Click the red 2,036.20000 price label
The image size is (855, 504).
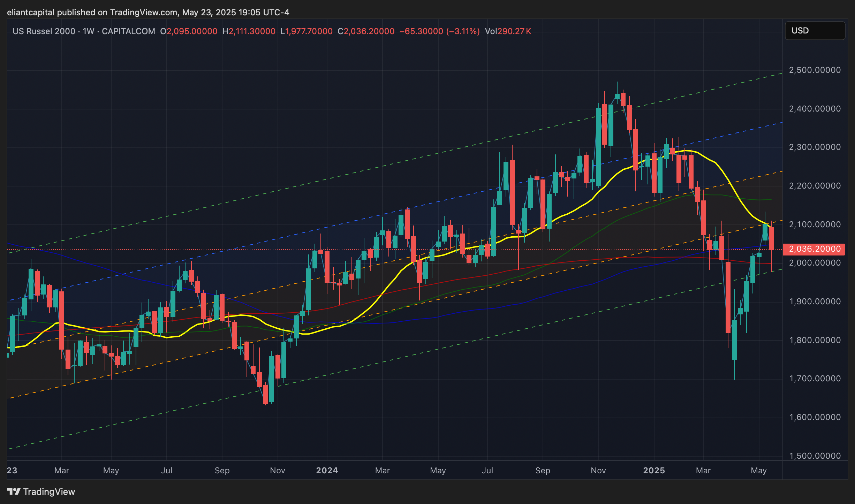pyautogui.click(x=815, y=249)
